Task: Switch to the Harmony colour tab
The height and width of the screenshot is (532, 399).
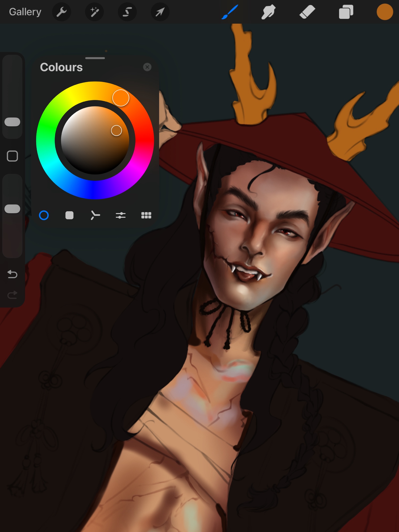Action: pos(95,215)
